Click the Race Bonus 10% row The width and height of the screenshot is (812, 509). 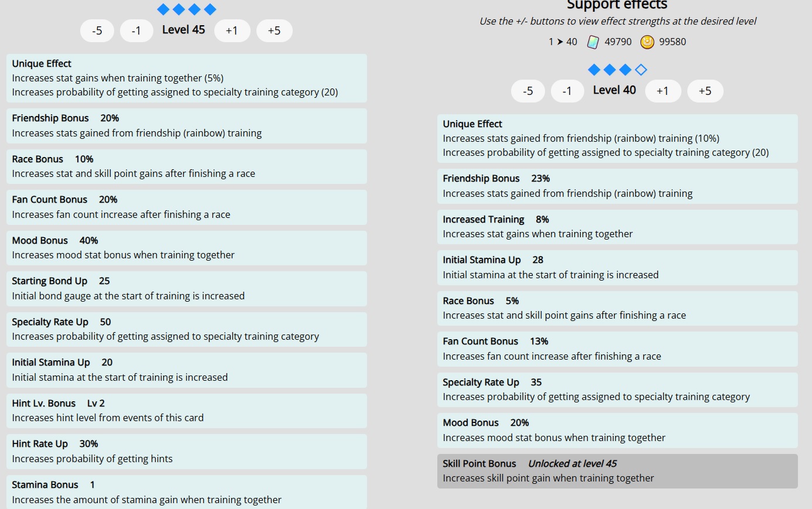[187, 166]
